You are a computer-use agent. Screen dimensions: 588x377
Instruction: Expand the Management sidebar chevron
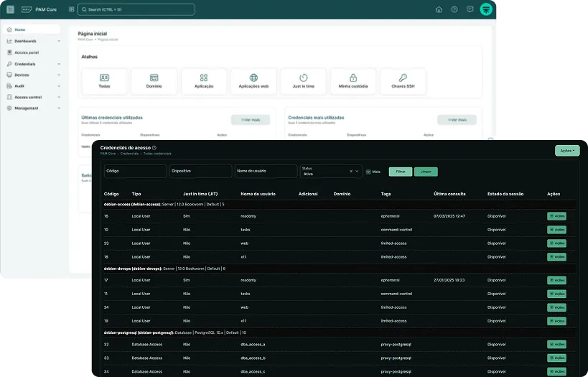coord(59,108)
